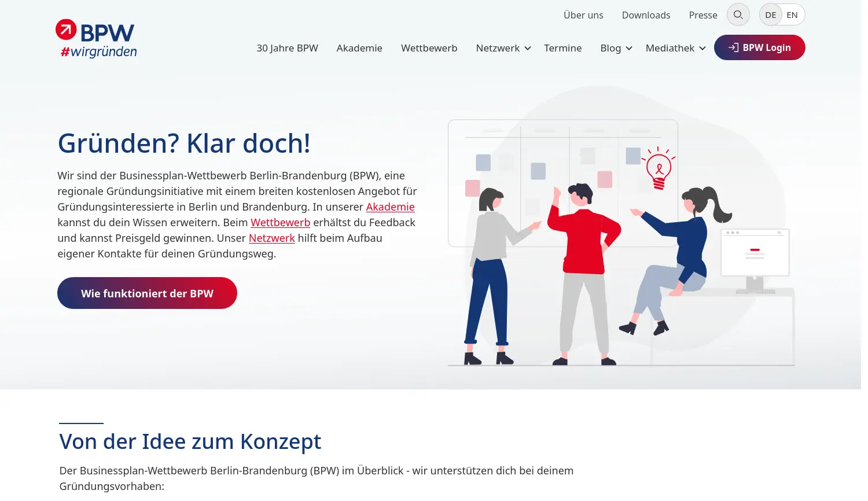868x501 pixels.
Task: Click the Wettbewerb navigation item
Action: coord(429,48)
